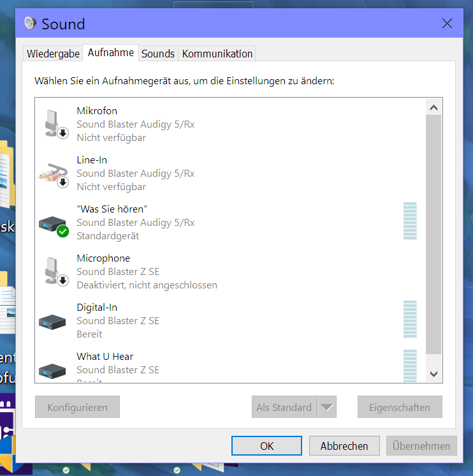This screenshot has width=473, height=476.
Task: Click the scroll up arrow in device list
Action: [x=433, y=107]
